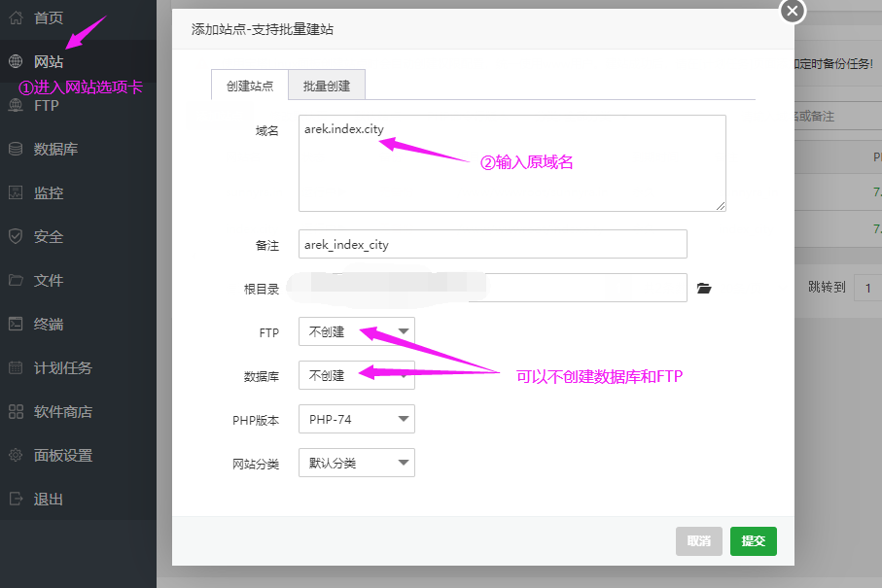Open the FTP 不创建 dropdown
This screenshot has height=588, width=882.
pos(357,331)
